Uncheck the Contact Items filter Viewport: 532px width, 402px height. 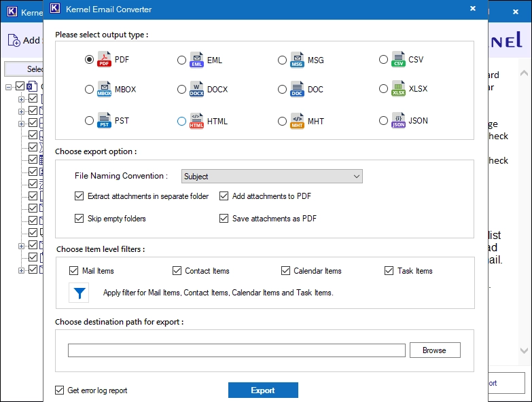point(177,270)
